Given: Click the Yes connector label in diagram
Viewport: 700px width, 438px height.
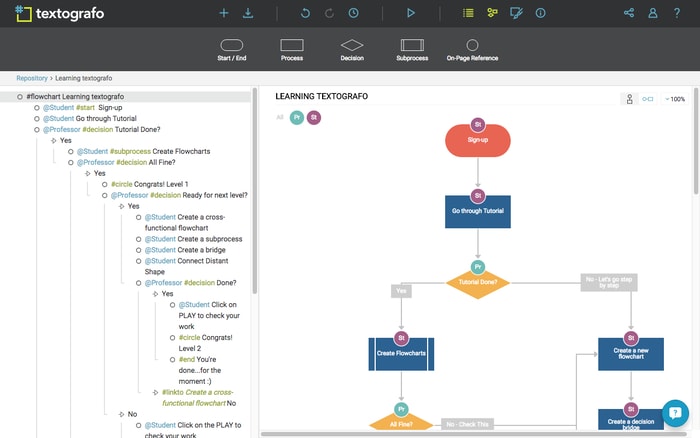Looking at the screenshot, I should [x=401, y=291].
